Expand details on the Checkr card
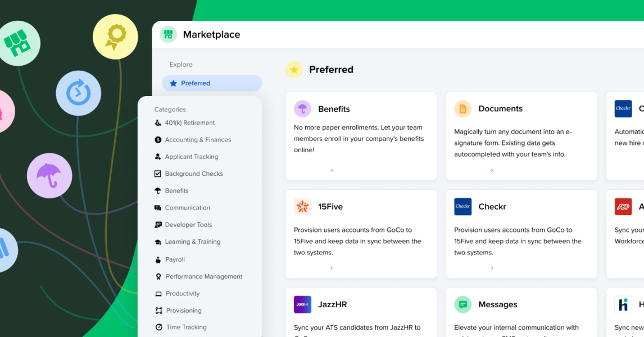Viewport: 644px width, 337px height. point(492,268)
